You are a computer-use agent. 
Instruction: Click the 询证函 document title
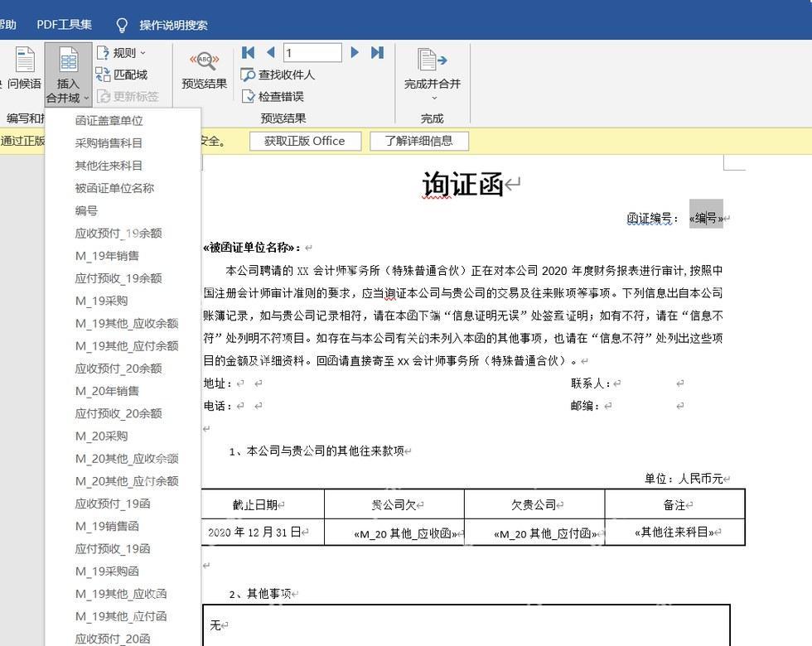[463, 184]
